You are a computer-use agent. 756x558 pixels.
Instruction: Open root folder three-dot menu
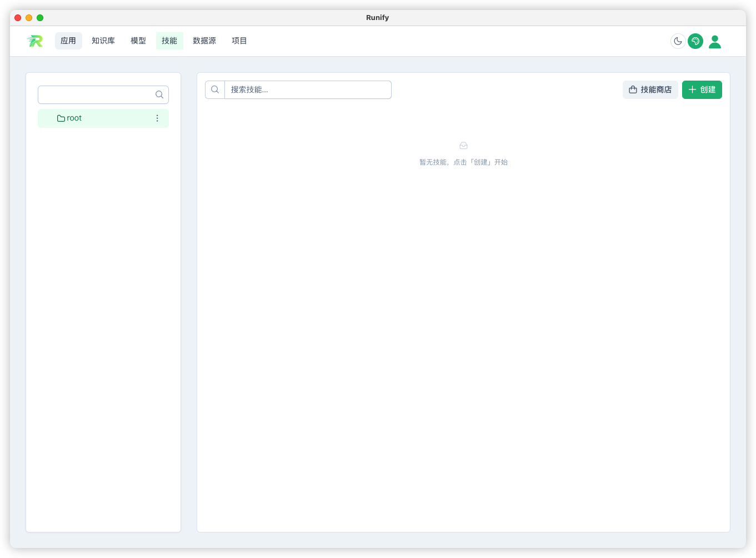pos(157,118)
